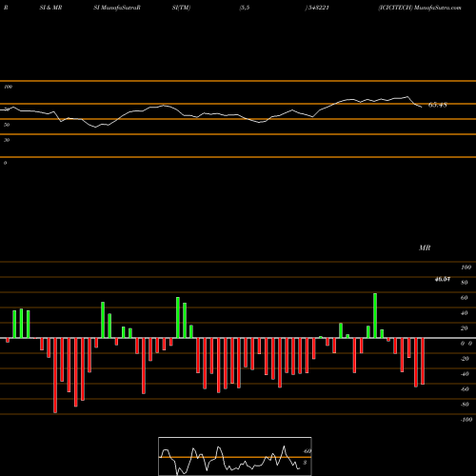
Task: Click the 543221 code in header
Action: [318, 8]
